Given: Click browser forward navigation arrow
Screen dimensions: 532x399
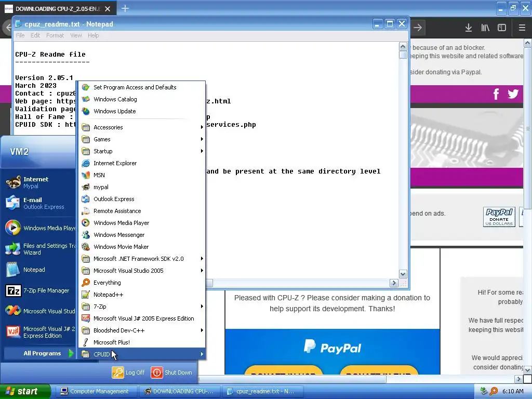Looking at the screenshot, I should coord(418,28).
